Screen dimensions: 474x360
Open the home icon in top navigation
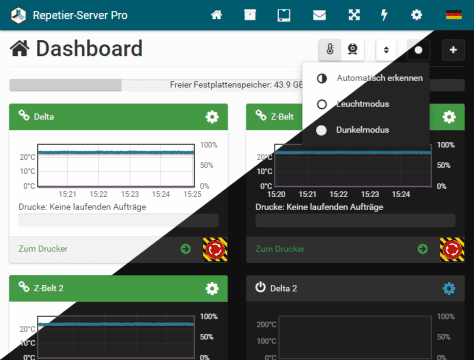pos(216,15)
